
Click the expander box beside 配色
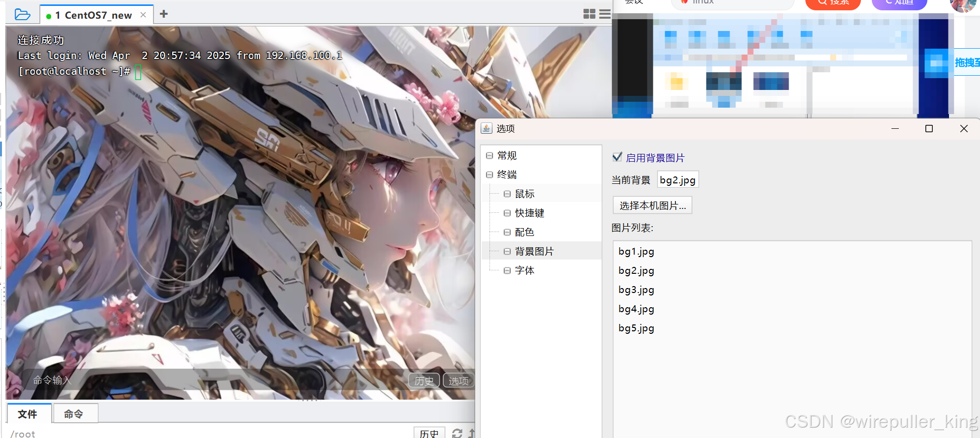pos(507,232)
